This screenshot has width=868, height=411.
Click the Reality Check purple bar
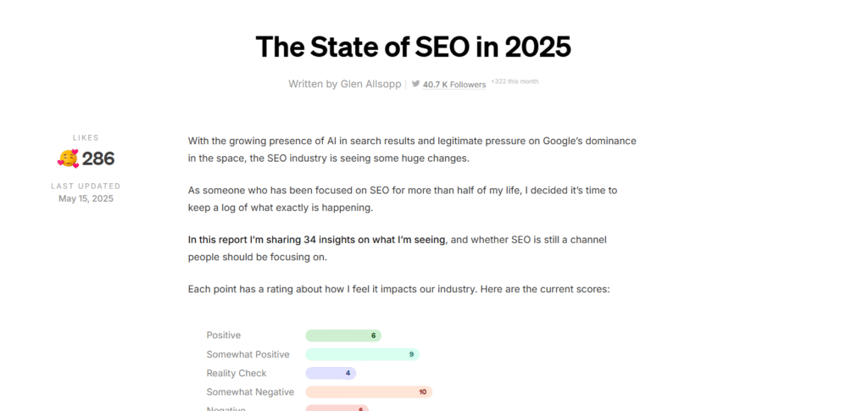click(x=331, y=373)
